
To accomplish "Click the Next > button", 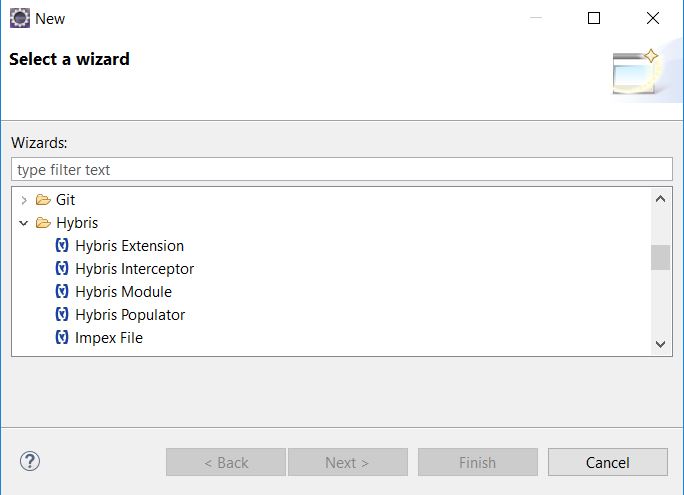I will [x=348, y=462].
